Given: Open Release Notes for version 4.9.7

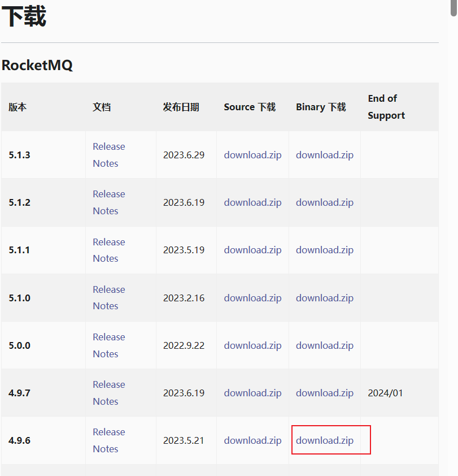Looking at the screenshot, I should pyautogui.click(x=108, y=393).
